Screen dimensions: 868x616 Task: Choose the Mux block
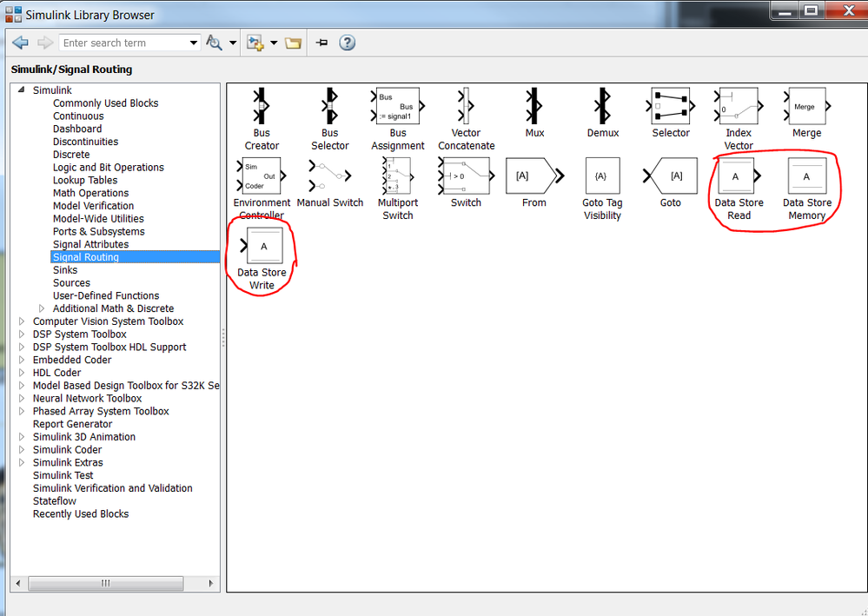tap(534, 106)
